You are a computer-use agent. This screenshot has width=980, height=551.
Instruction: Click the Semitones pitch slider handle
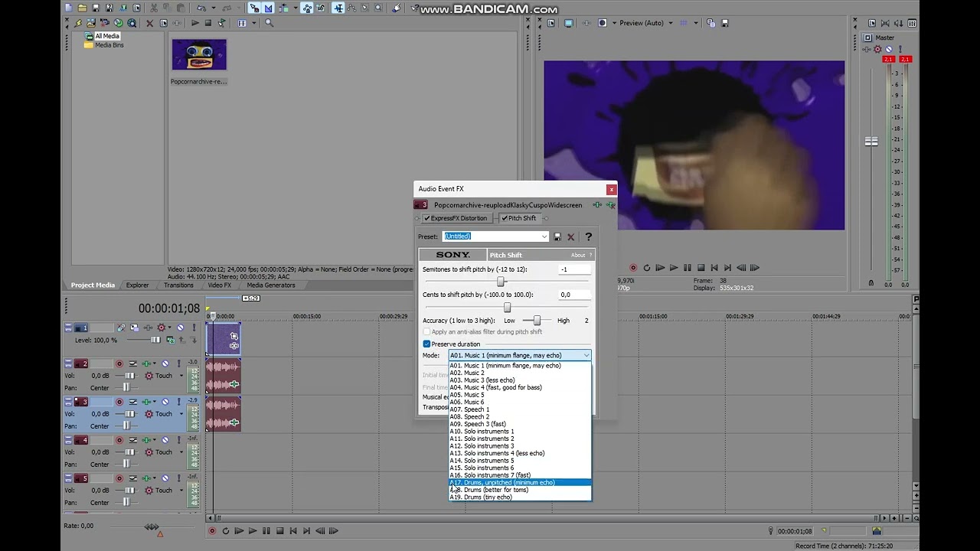[501, 282]
